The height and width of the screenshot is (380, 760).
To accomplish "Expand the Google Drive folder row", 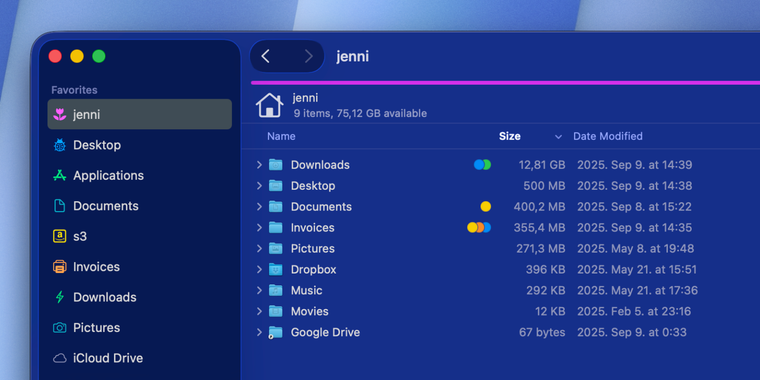I will coord(259,332).
